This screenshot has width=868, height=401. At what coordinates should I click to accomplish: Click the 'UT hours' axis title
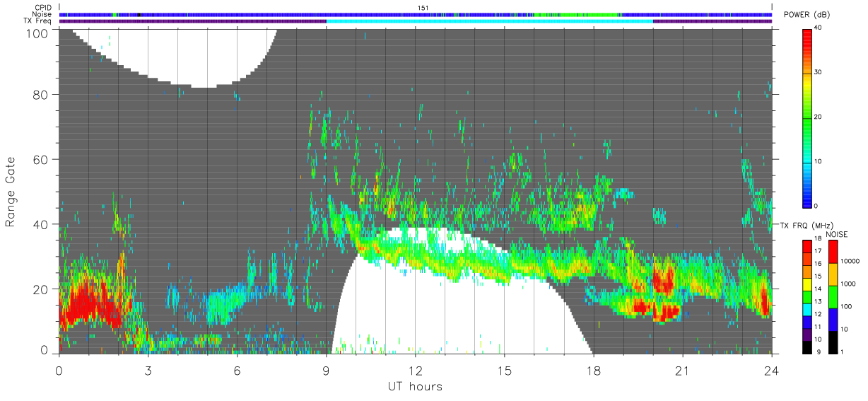tap(415, 387)
